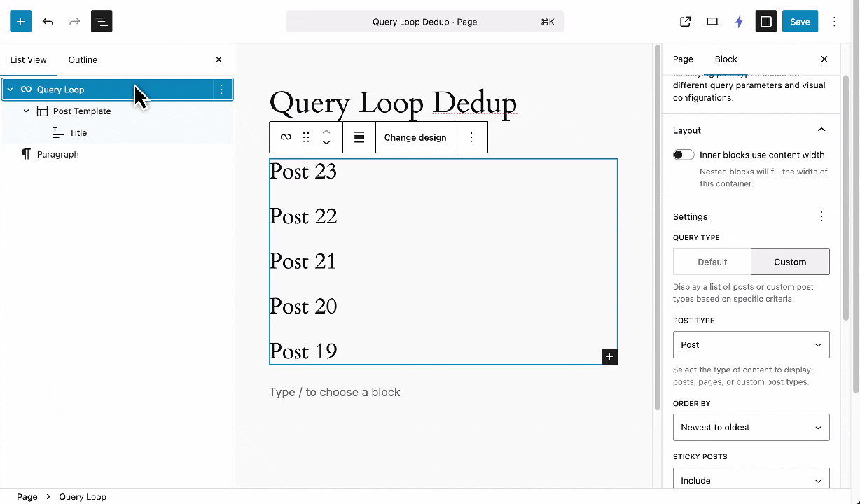Click the Post 21 title
This screenshot has width=860, height=504.
pyautogui.click(x=303, y=261)
